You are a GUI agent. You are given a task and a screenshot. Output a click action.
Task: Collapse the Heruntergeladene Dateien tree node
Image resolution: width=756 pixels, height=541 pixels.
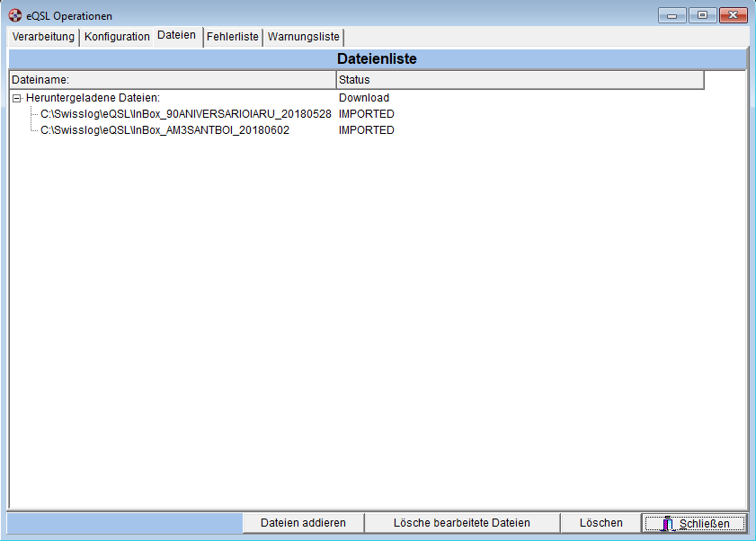pyautogui.click(x=17, y=98)
